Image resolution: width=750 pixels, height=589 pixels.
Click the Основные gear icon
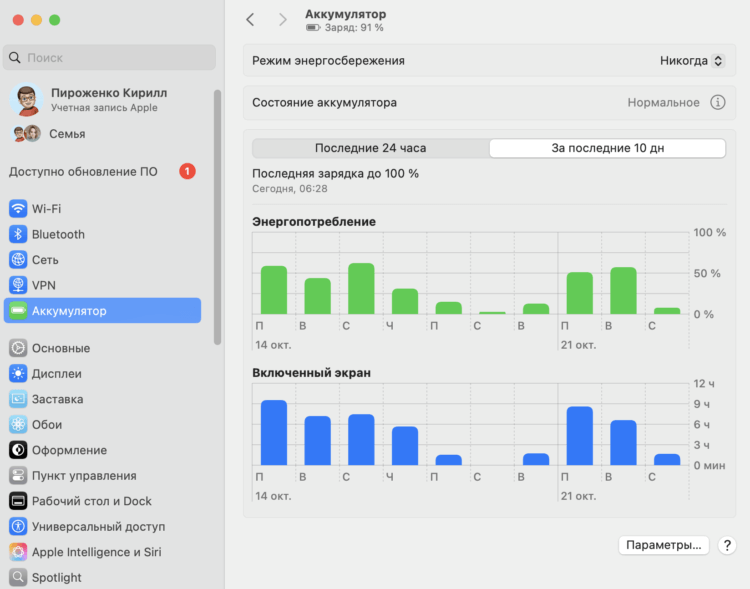[18, 348]
